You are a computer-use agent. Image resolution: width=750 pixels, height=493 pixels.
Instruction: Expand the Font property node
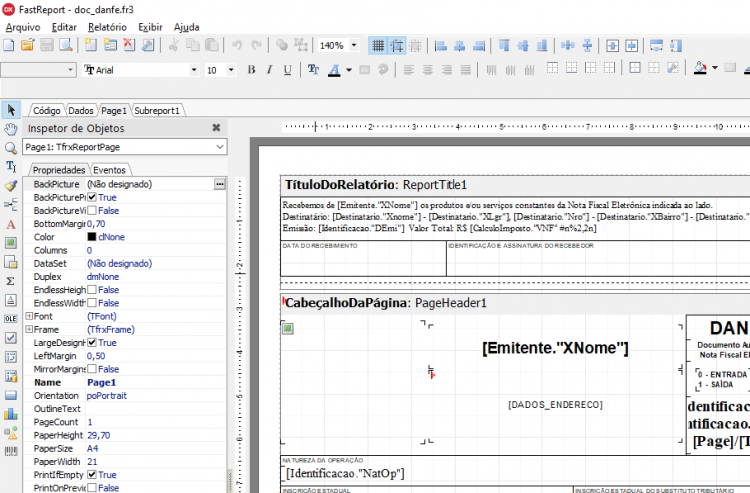29,316
